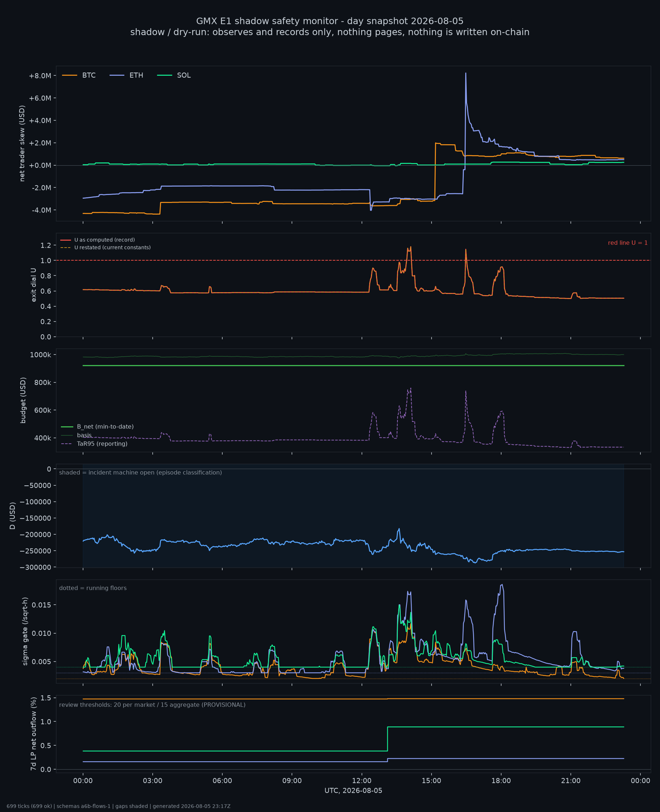Click the 'D (USD)' axis label
Screen dimensions: 660x812
click(x=13, y=516)
